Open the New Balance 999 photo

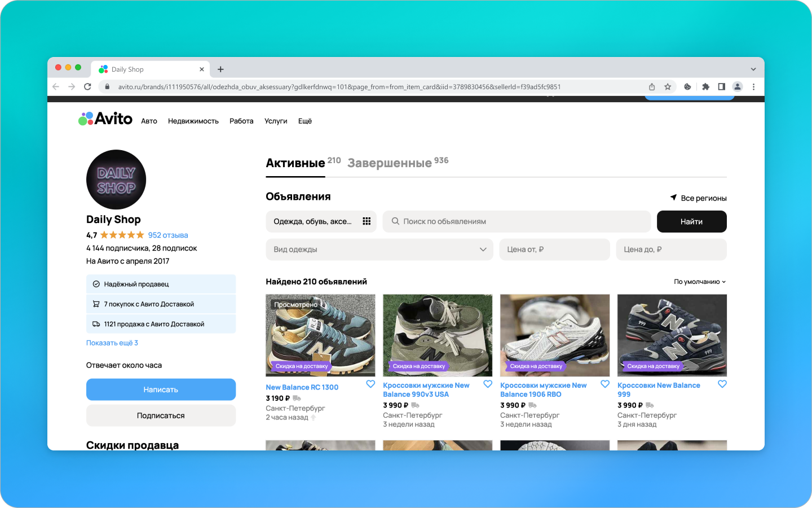pyautogui.click(x=672, y=335)
